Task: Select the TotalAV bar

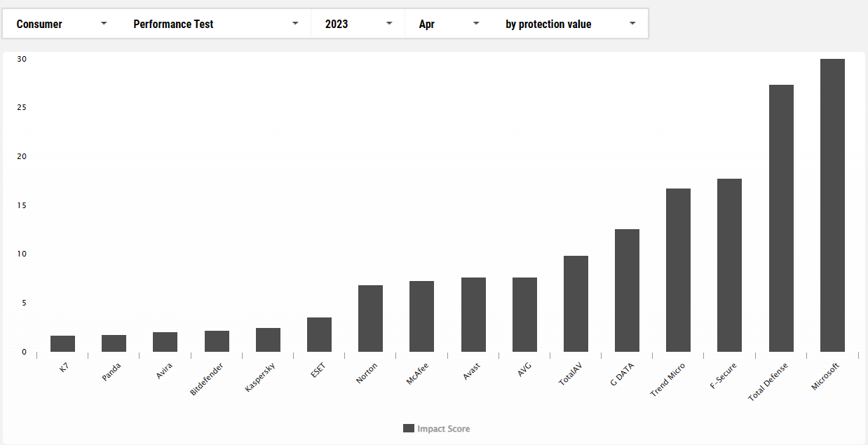Action: tap(576, 303)
